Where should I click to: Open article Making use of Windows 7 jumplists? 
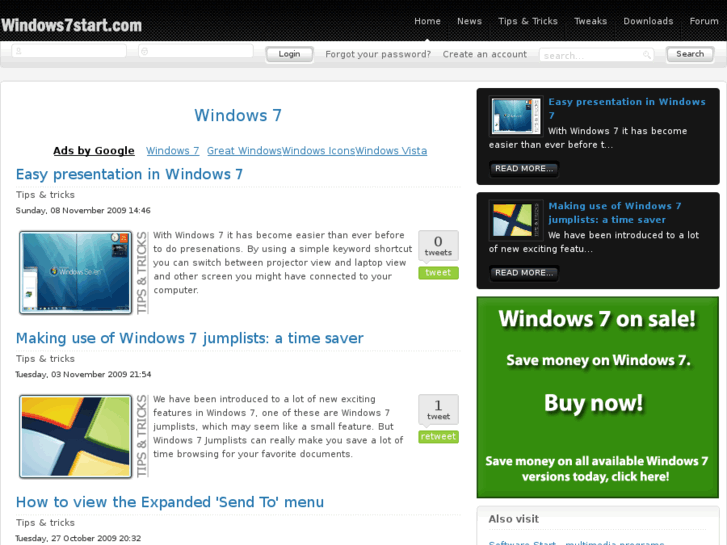[x=190, y=338]
